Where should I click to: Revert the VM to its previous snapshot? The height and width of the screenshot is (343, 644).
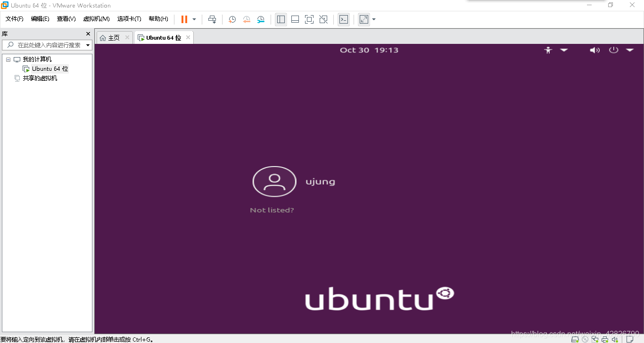point(247,19)
